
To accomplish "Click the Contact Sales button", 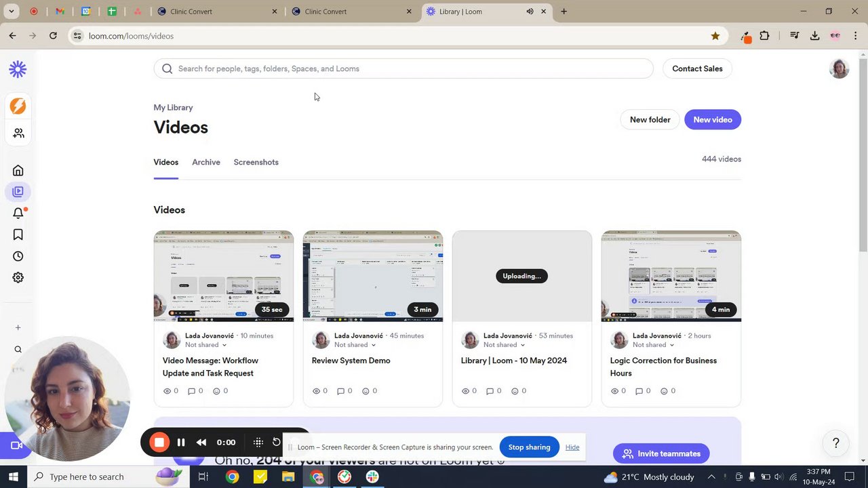I will [x=697, y=68].
